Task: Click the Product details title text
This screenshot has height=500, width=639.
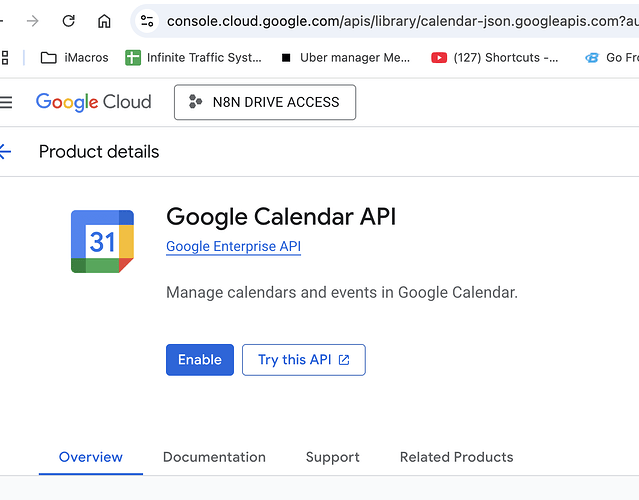Action: click(99, 152)
